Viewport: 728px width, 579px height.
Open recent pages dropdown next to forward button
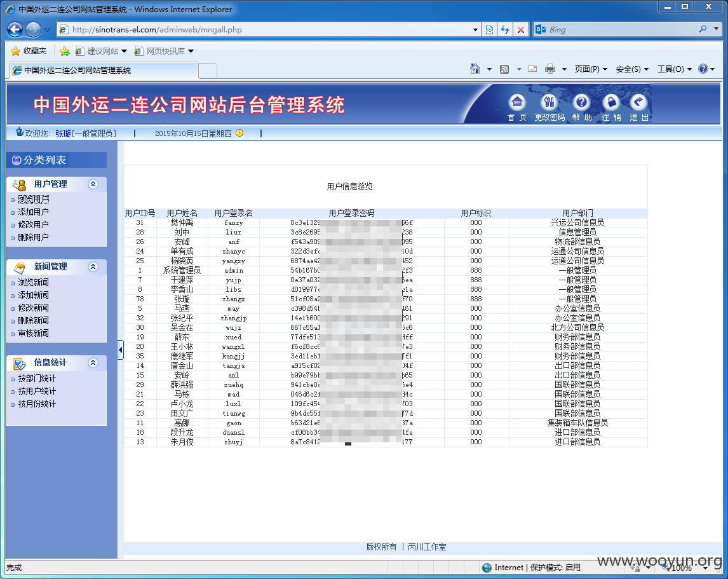coord(48,30)
